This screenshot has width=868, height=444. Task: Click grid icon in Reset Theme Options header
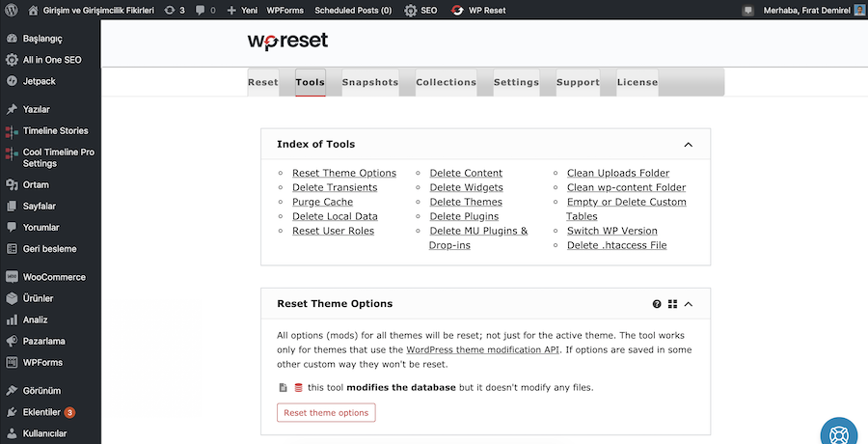tap(672, 304)
